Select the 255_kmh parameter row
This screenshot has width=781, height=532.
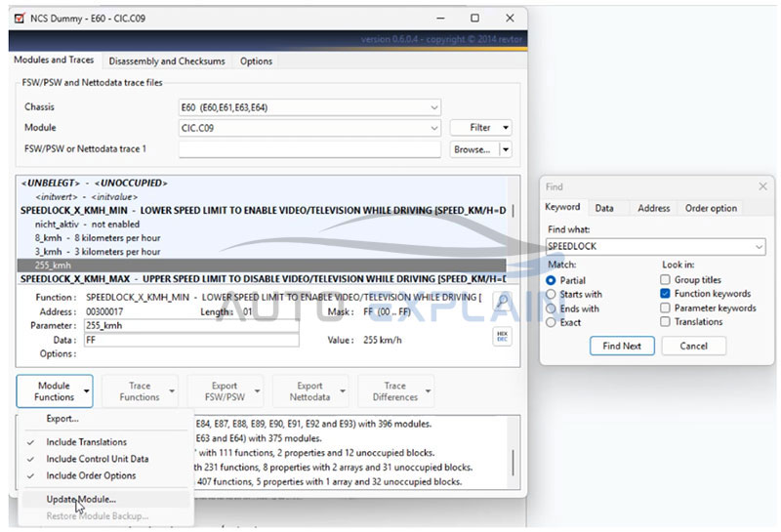262,266
